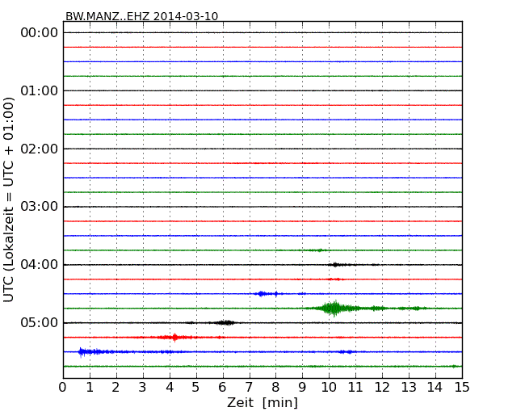Select the blue burst at the start of the 05:30 trace
Image resolution: width=525 pixels, height=420 pixels.
[x=83, y=351]
